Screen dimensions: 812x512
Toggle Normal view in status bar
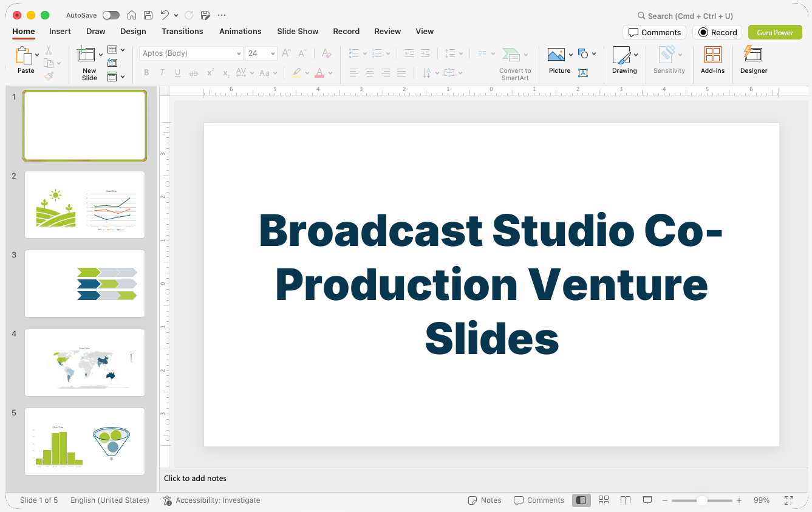581,500
